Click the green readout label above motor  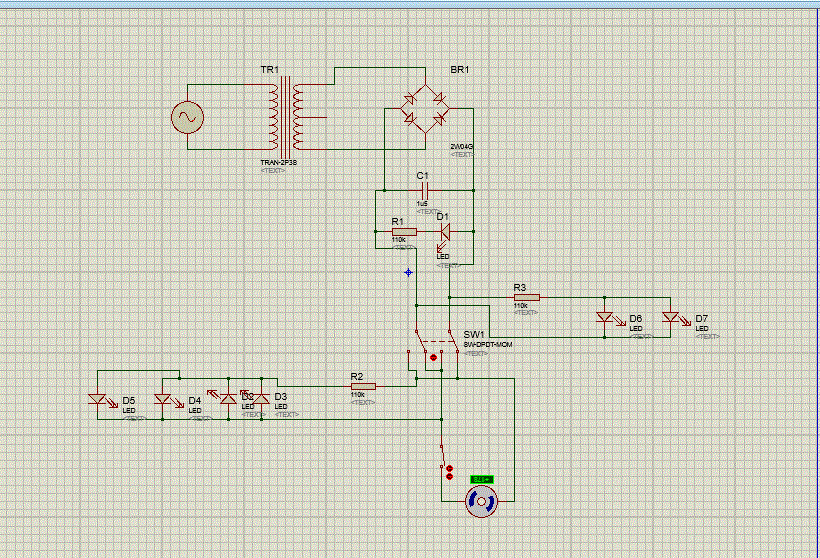click(482, 479)
